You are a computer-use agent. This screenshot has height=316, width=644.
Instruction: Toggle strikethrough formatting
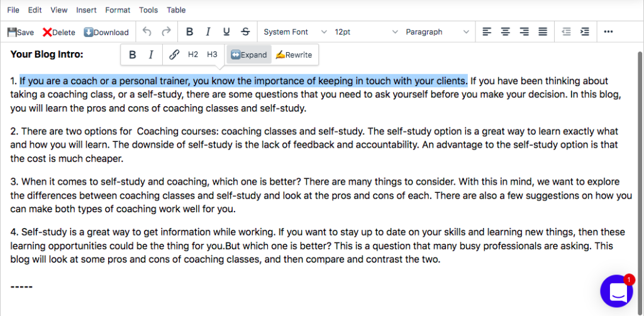pos(245,31)
